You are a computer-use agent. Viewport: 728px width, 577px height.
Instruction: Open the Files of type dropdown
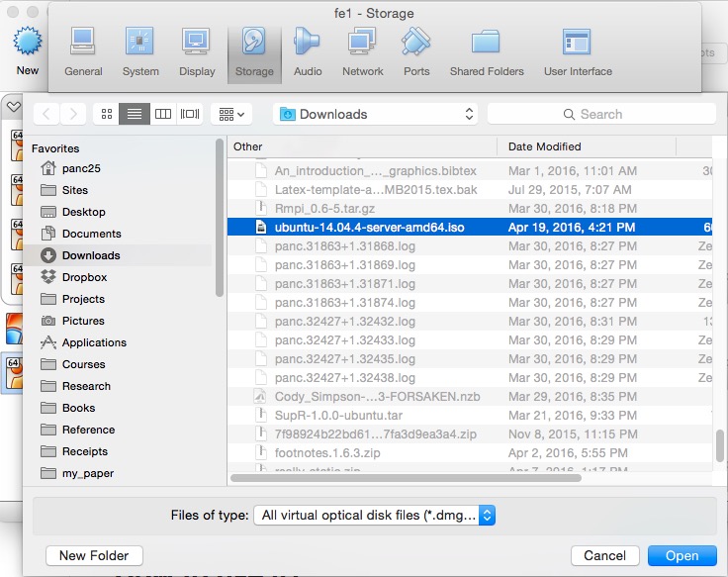tap(374, 515)
